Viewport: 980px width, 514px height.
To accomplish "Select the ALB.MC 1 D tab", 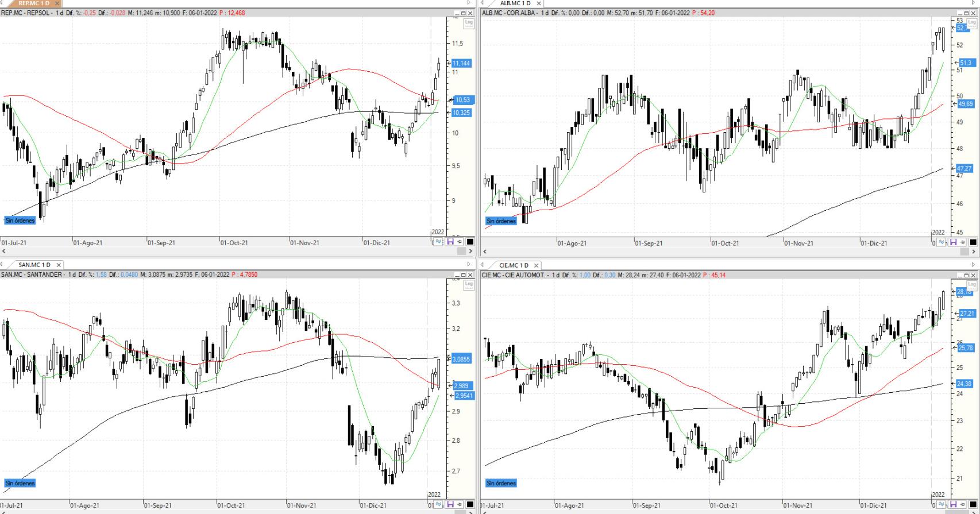I will pos(515,3).
